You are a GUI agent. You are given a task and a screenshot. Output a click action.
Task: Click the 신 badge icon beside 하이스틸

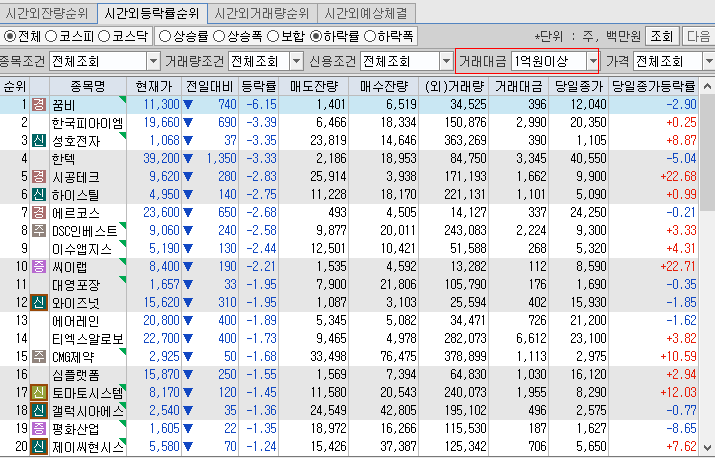tap(39, 194)
